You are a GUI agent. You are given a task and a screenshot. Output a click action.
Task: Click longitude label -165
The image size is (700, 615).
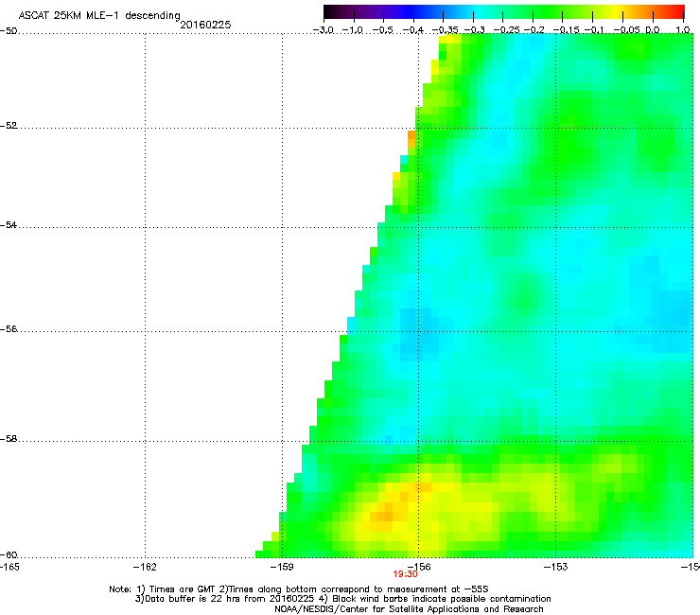(x=9, y=567)
